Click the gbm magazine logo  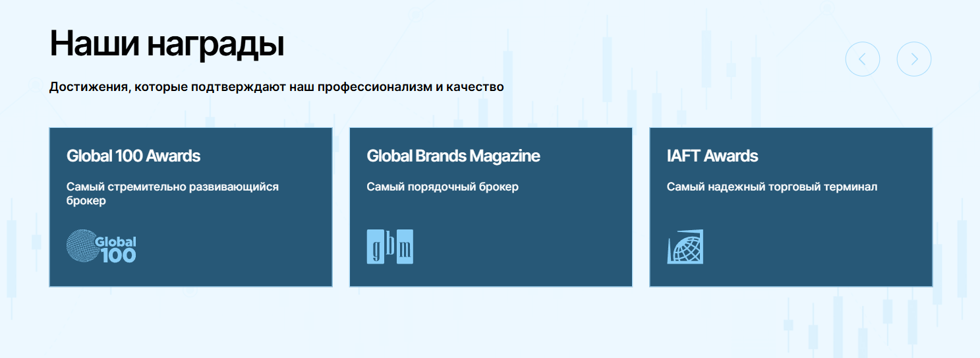click(x=390, y=247)
